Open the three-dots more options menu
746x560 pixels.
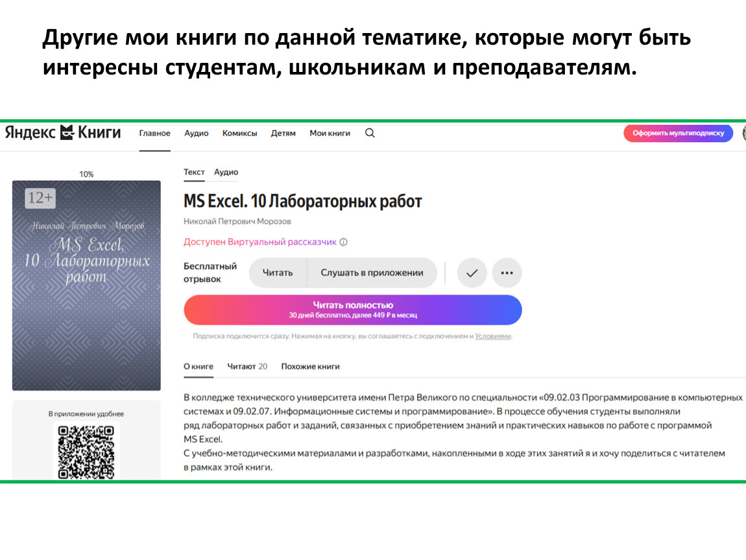click(507, 273)
